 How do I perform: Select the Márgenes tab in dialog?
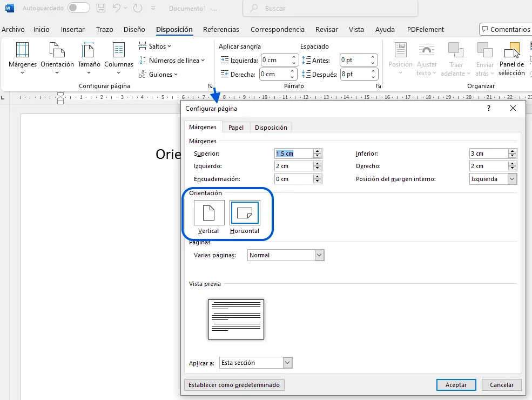203,127
